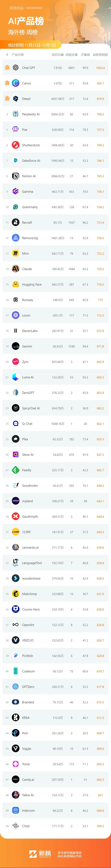Screen dimensions: 111x868
Task: Click the Gemini product name
Action: click(x=27, y=346)
